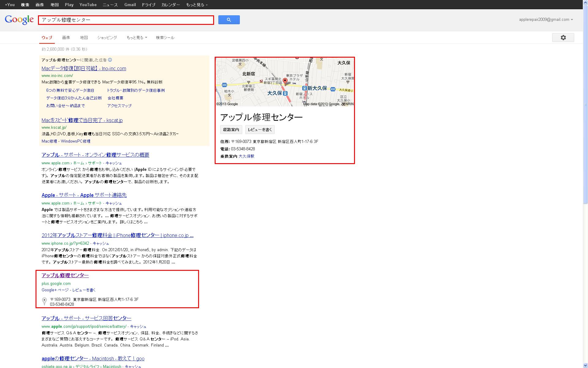Open ニュース in the top bar
Screen dimensions: 588x368
(x=110, y=5)
